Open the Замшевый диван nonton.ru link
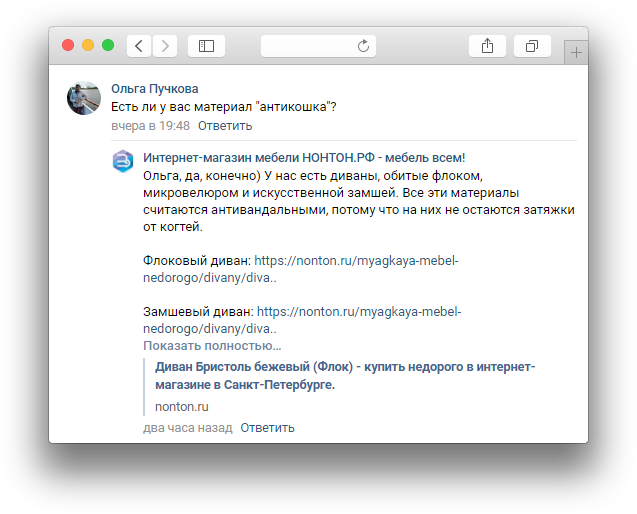Viewport: 637px width, 514px height. [302, 320]
